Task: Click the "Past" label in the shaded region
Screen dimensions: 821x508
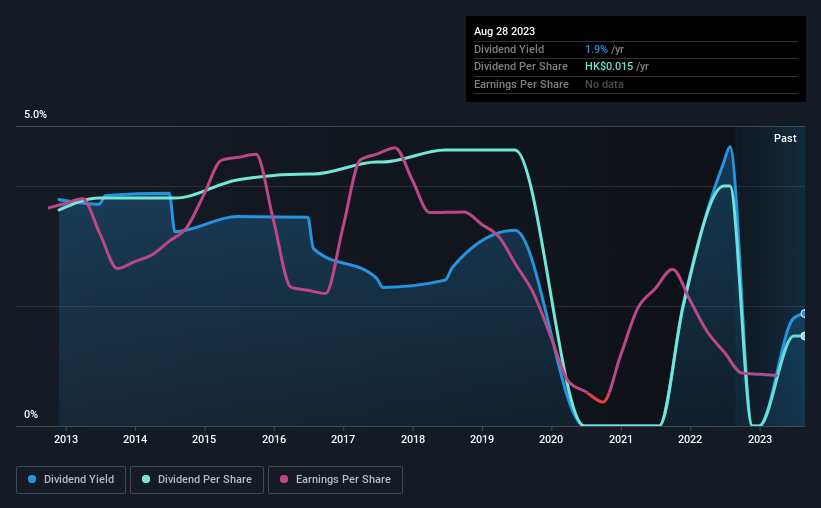Action: point(785,138)
